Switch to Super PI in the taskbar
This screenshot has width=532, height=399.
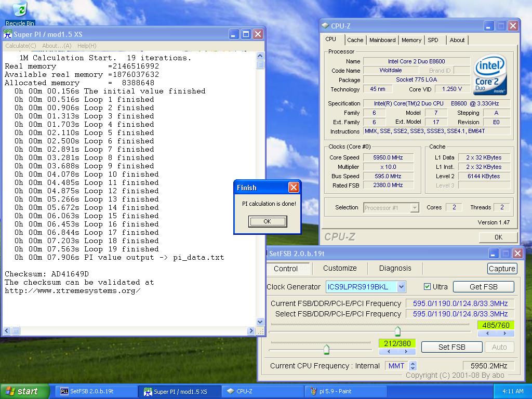tap(180, 391)
